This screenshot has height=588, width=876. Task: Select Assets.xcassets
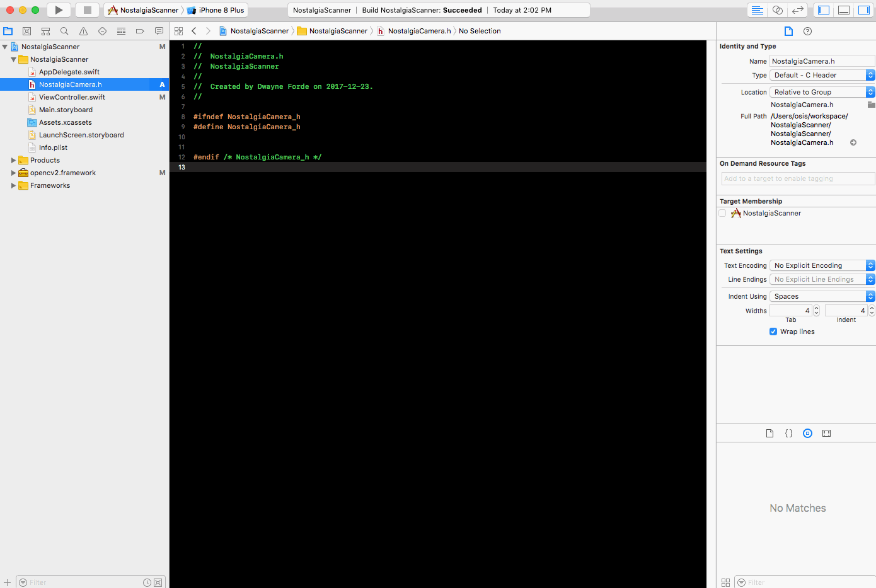66,122
